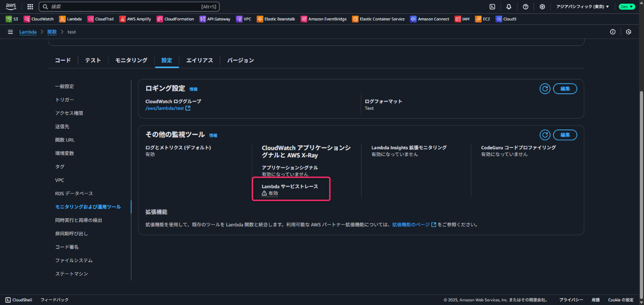Open CloudFormation favorite shortcut
This screenshot has height=305, width=644.
click(x=176, y=19)
